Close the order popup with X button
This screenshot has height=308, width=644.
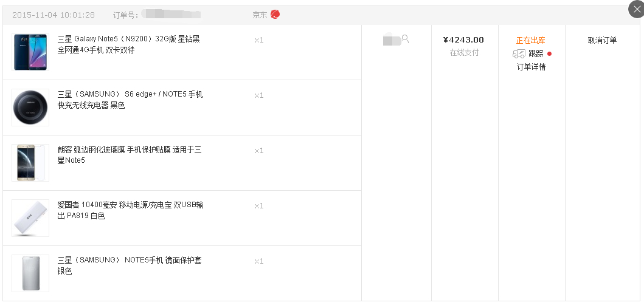tap(637, 9)
